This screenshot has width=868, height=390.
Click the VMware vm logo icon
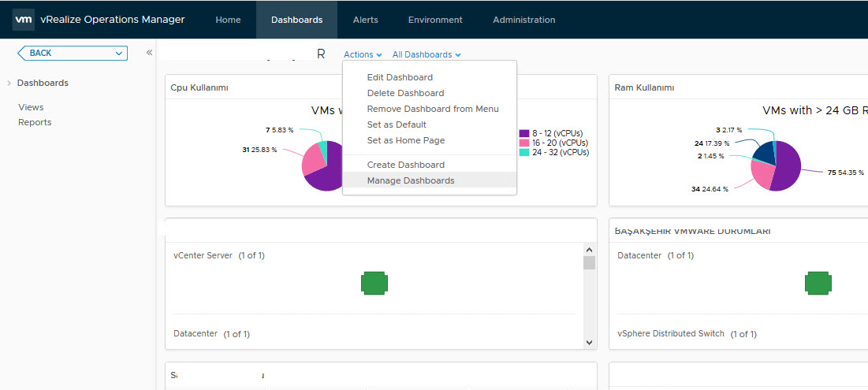pos(23,20)
